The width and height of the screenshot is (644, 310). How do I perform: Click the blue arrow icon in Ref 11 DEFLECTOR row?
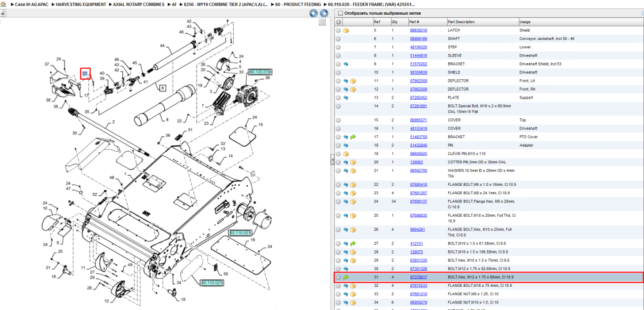(x=346, y=81)
